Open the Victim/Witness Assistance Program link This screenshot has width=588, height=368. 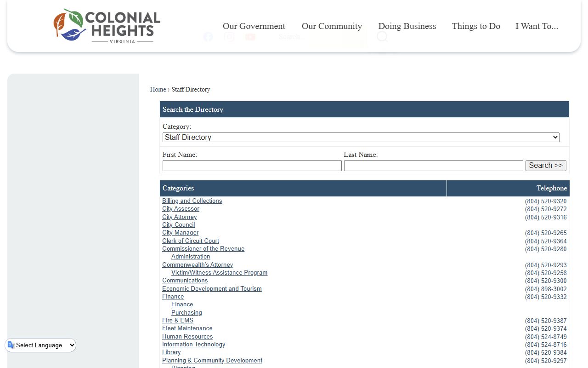219,273
